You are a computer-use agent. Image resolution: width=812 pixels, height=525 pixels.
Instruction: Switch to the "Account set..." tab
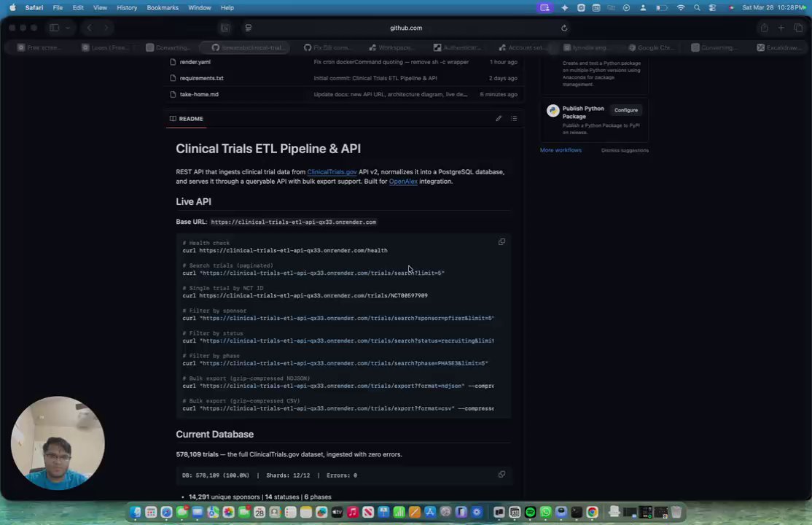coord(521,47)
